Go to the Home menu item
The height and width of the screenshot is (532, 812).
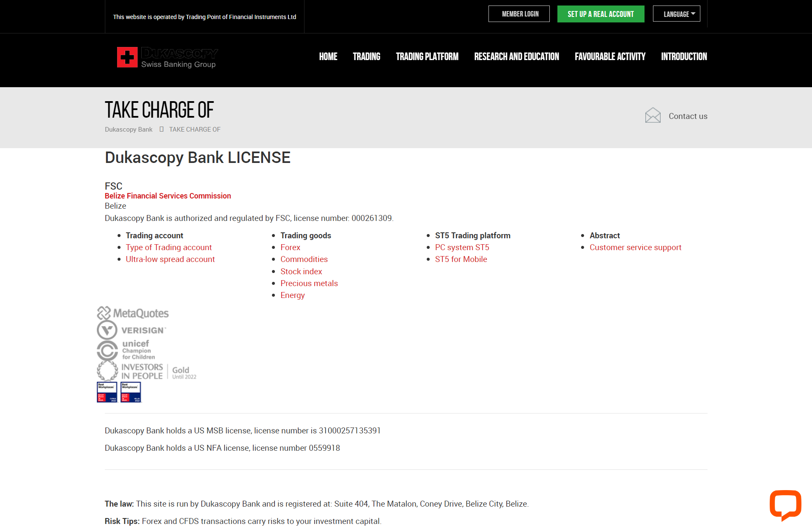click(328, 57)
